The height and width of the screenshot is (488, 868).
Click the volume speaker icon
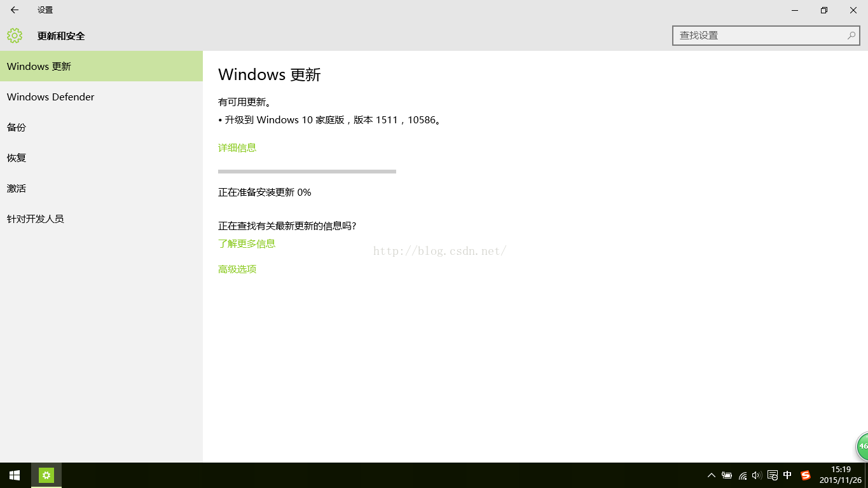[757, 475]
